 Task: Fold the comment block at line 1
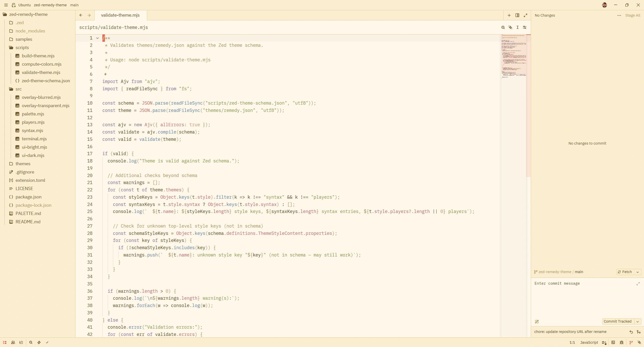[98, 38]
